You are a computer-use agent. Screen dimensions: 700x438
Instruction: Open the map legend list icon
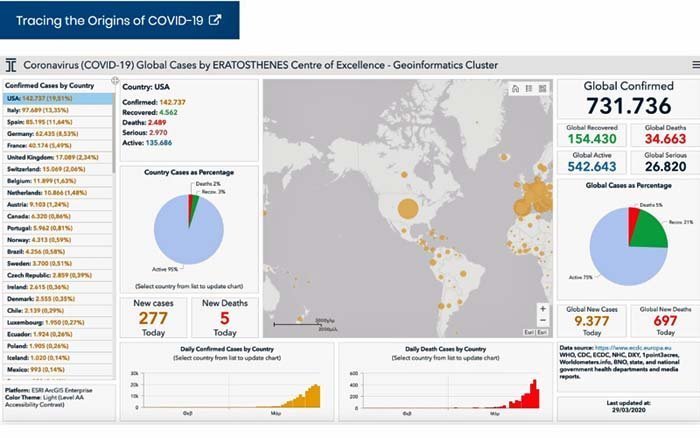coord(529,88)
